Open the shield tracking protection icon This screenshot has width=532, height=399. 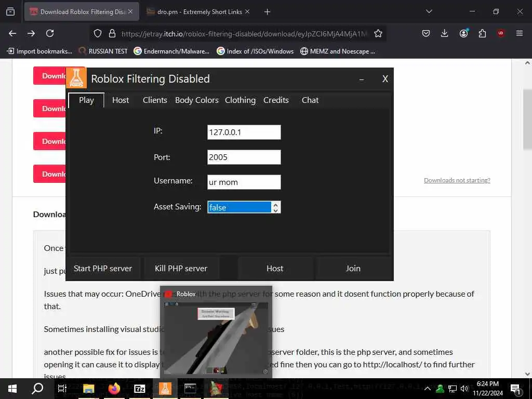98,33
